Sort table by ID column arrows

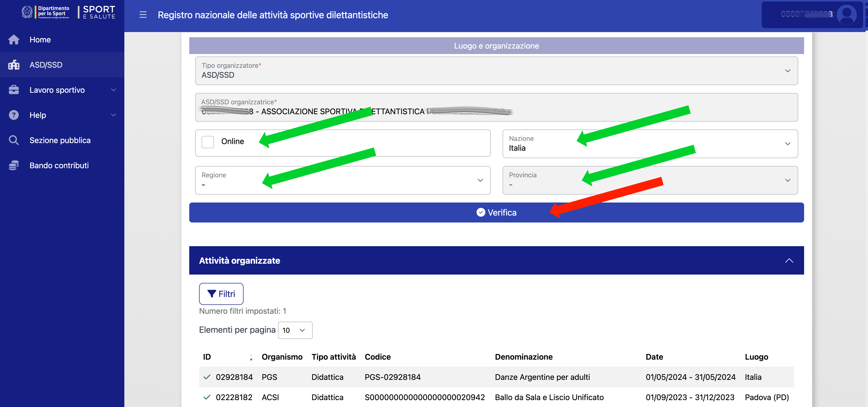[x=251, y=357]
